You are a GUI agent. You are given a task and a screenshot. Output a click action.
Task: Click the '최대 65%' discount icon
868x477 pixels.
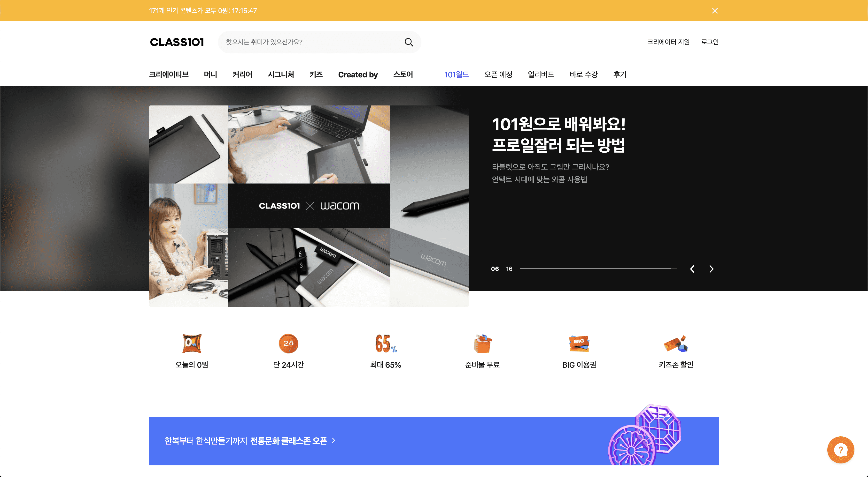click(385, 343)
